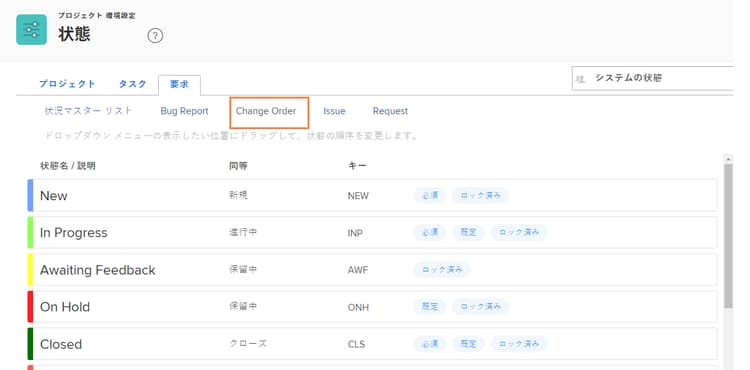
Task: Select the On Hold status name
Action: point(65,307)
